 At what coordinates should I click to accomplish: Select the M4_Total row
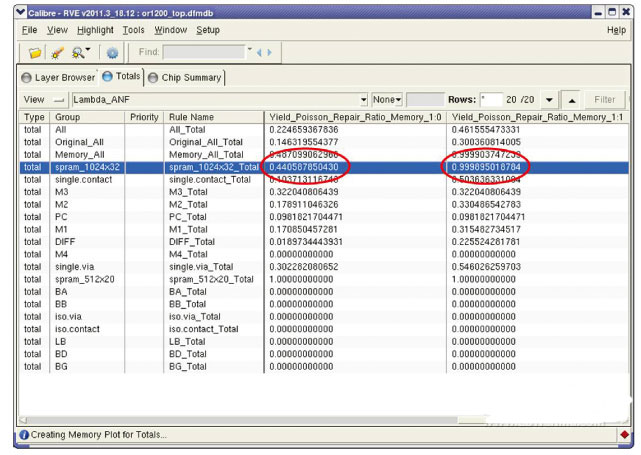click(324, 255)
